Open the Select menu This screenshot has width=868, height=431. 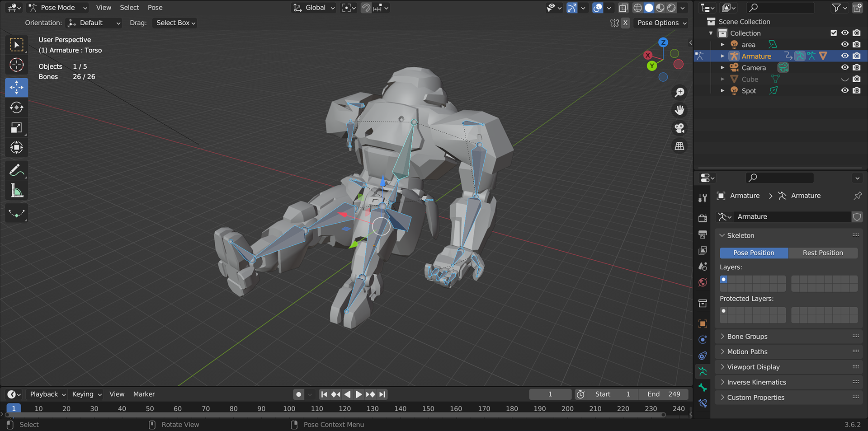(129, 8)
